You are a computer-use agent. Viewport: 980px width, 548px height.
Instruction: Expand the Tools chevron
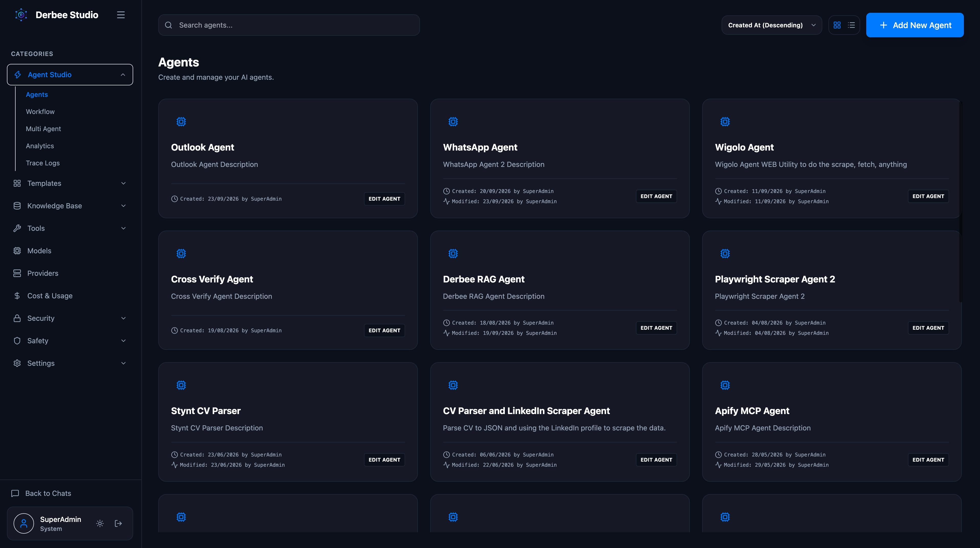coord(123,228)
